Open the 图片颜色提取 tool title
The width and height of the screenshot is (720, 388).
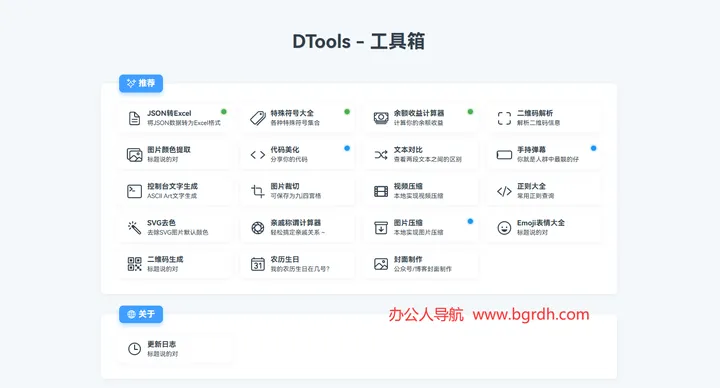click(x=169, y=150)
